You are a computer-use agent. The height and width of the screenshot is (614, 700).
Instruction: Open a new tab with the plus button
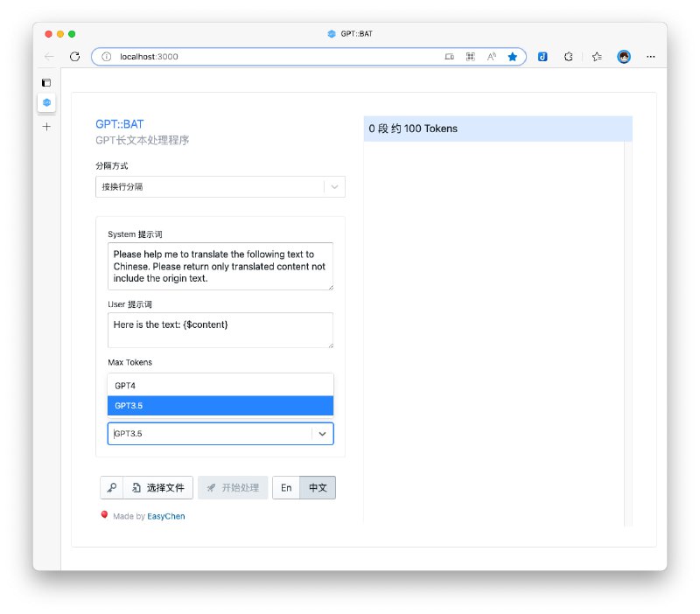point(46,126)
